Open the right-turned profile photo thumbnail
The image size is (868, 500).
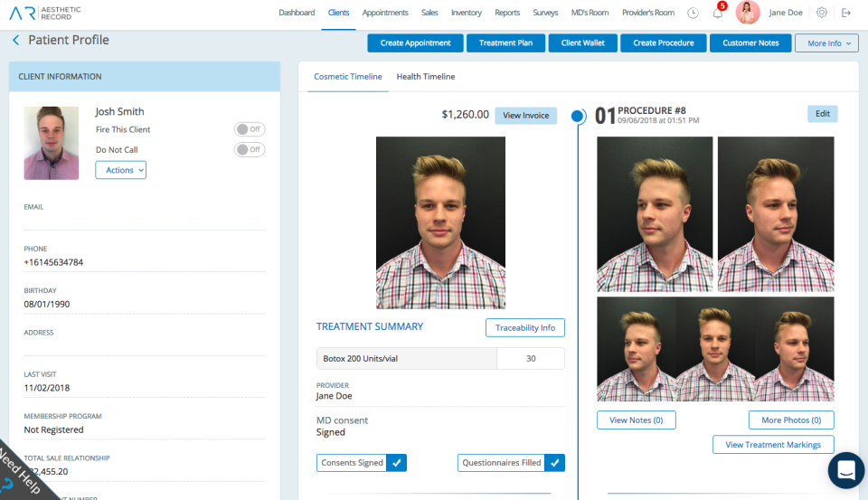(x=776, y=214)
